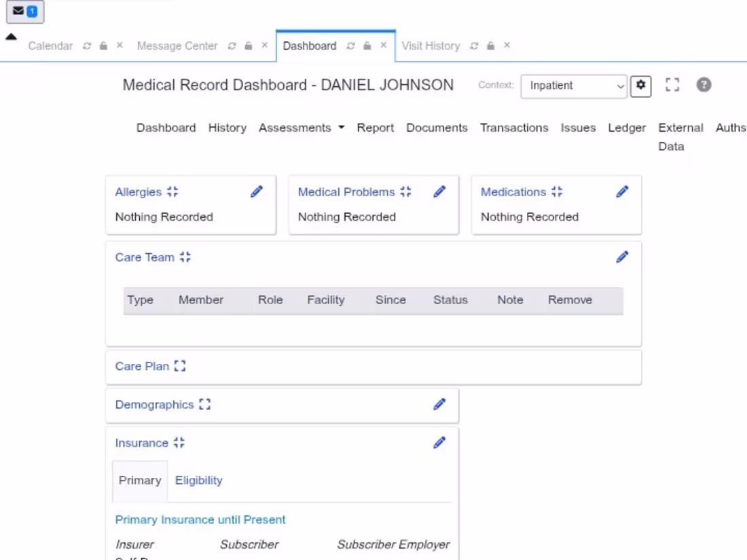Collapse the Care Team section
This screenshot has width=747, height=560.
[185, 257]
